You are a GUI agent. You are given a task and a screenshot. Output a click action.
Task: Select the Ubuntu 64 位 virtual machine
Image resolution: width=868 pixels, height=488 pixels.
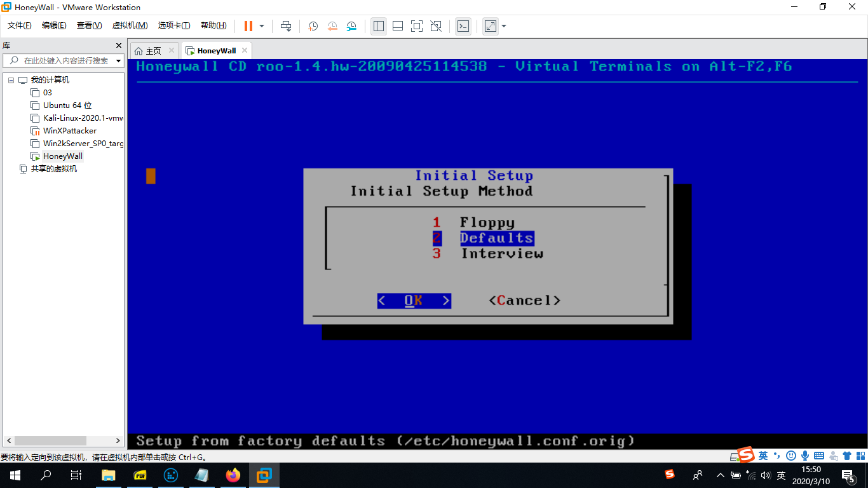click(67, 105)
